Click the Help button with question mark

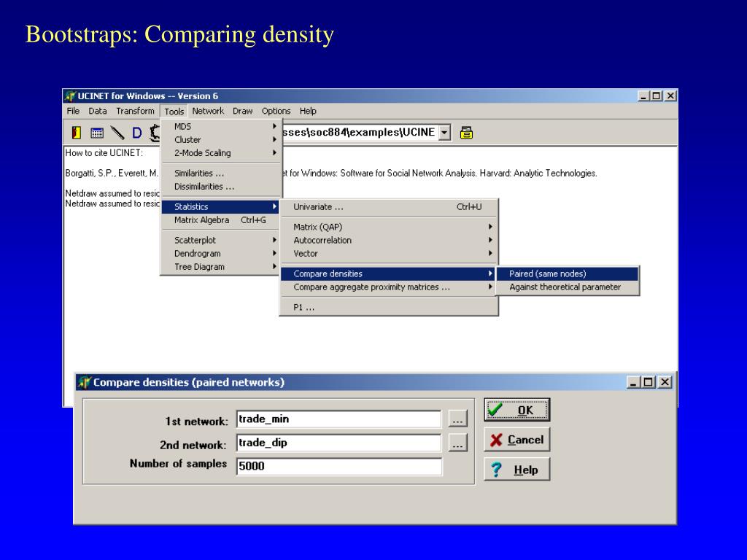[x=516, y=470]
